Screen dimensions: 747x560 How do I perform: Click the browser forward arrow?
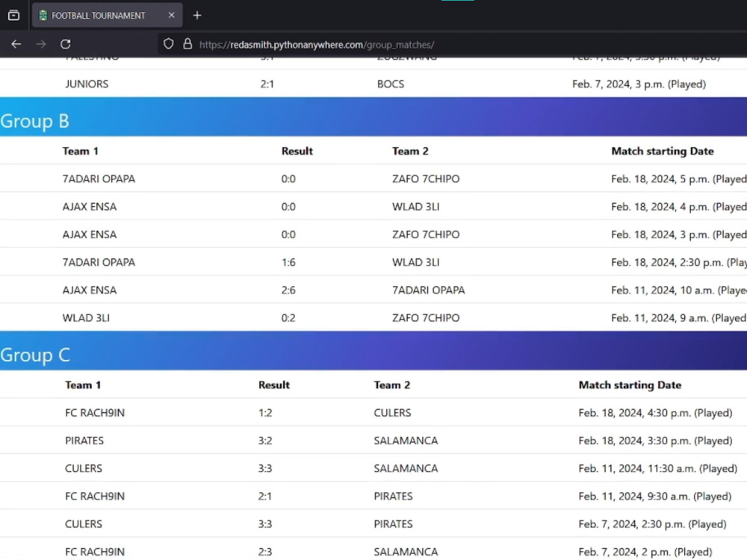(41, 44)
